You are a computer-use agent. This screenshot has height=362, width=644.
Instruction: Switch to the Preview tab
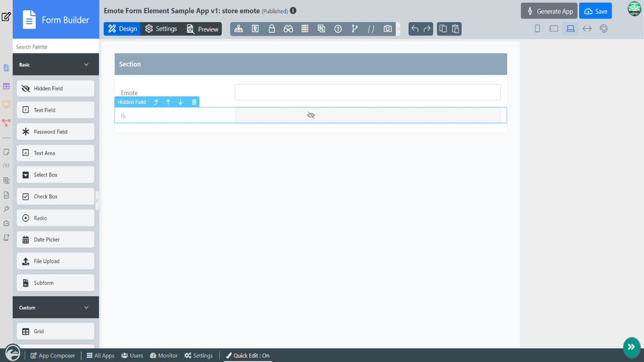tap(203, 29)
